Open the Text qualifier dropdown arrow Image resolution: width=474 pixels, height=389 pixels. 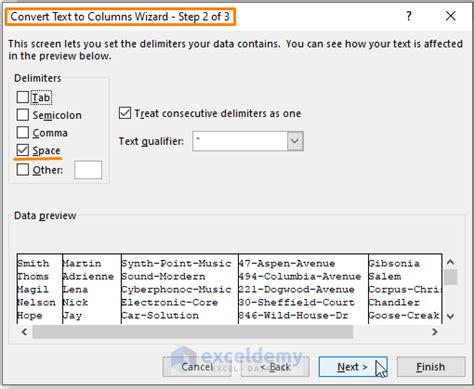[x=295, y=141]
